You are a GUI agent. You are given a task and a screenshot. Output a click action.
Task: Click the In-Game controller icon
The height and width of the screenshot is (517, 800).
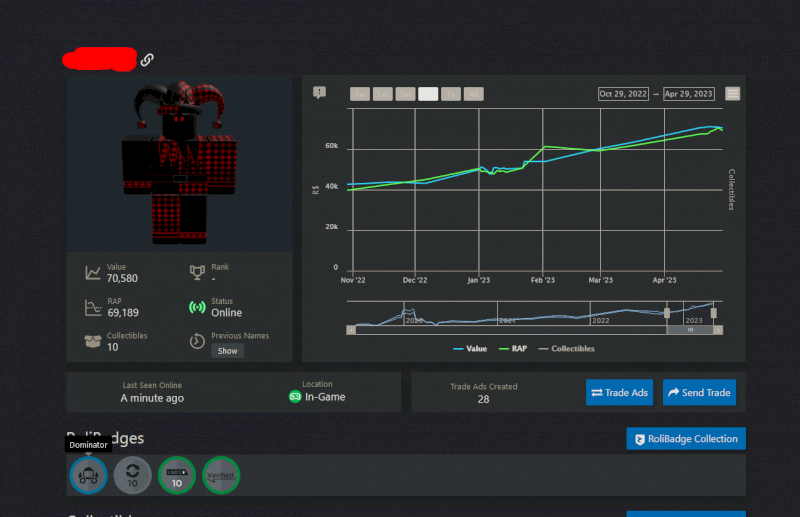click(295, 397)
